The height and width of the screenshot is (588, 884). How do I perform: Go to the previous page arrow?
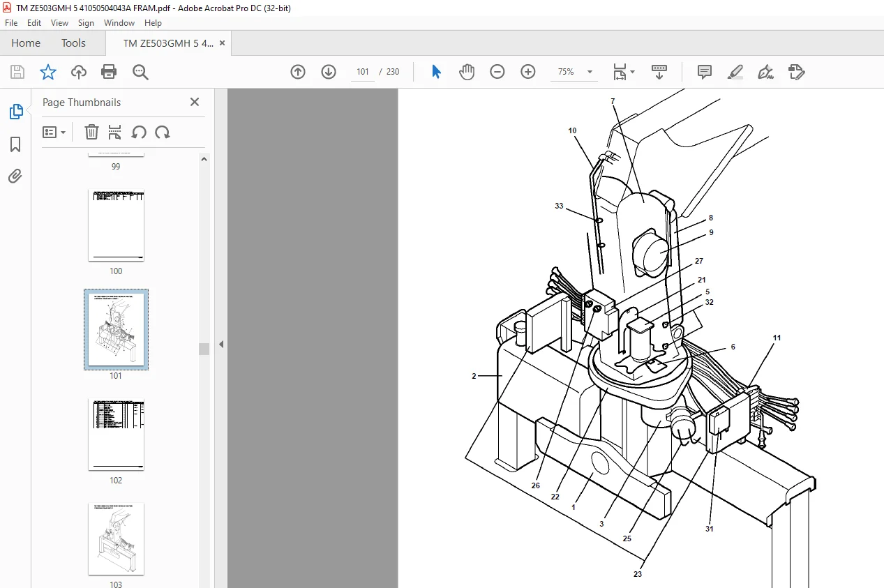[298, 72]
